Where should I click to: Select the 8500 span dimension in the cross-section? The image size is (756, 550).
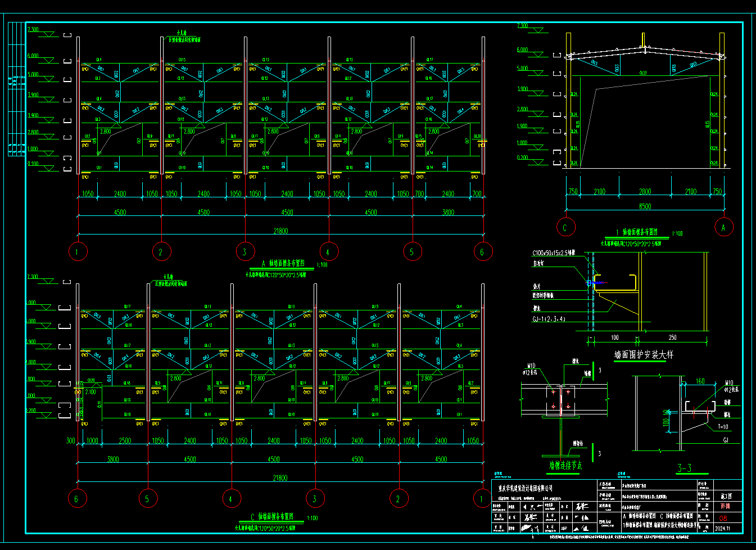[x=645, y=206]
